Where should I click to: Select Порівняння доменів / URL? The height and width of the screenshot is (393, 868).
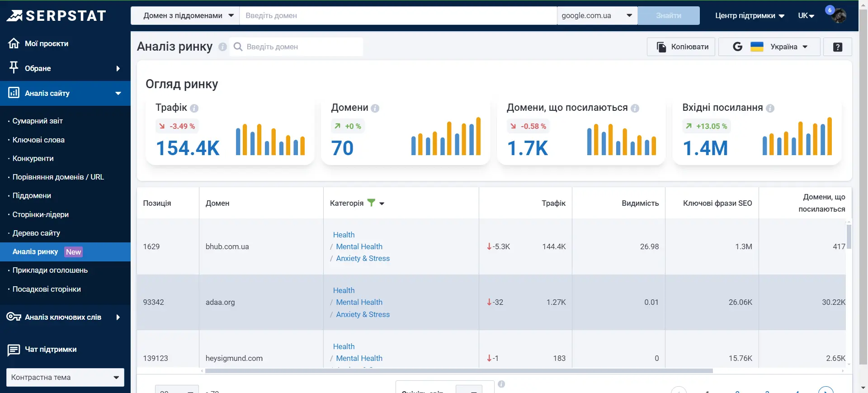(x=58, y=177)
